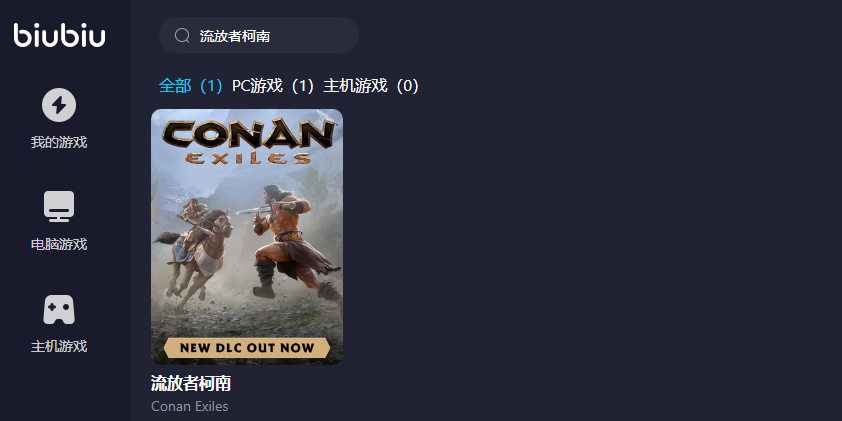Screen dimensions: 842x421
Task: Switch to 主机游戏 (0) tab
Action: (371, 86)
